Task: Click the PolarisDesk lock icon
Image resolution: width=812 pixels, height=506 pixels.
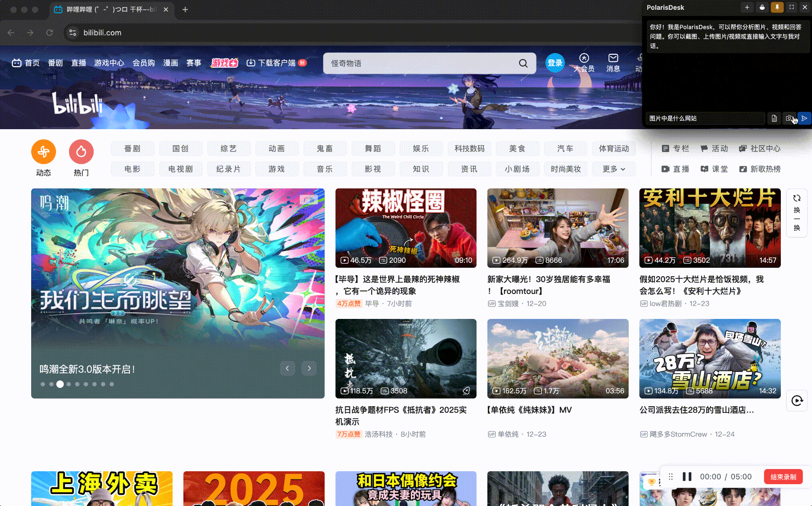Action: (762, 7)
